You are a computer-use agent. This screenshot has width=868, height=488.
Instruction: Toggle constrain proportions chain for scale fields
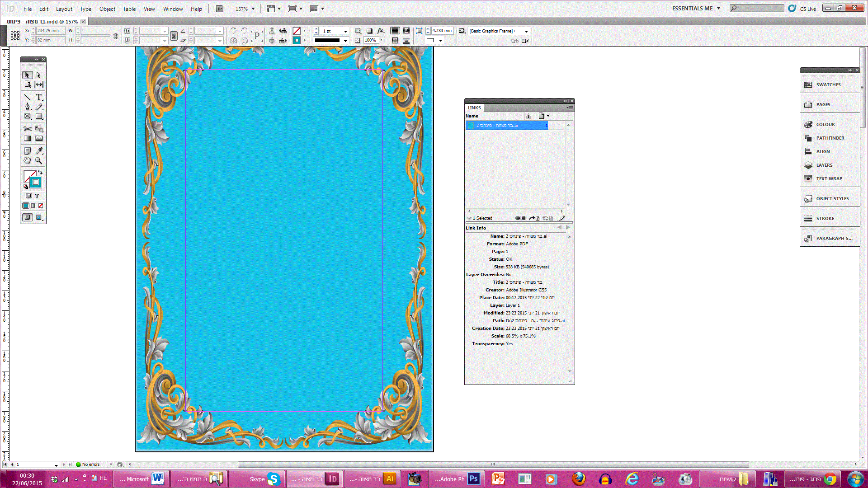pyautogui.click(x=174, y=36)
